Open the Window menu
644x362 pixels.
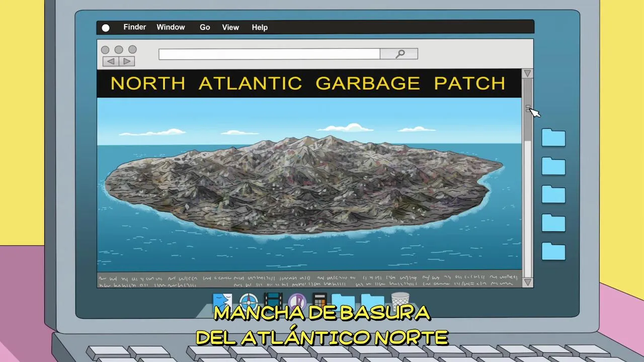click(x=171, y=27)
